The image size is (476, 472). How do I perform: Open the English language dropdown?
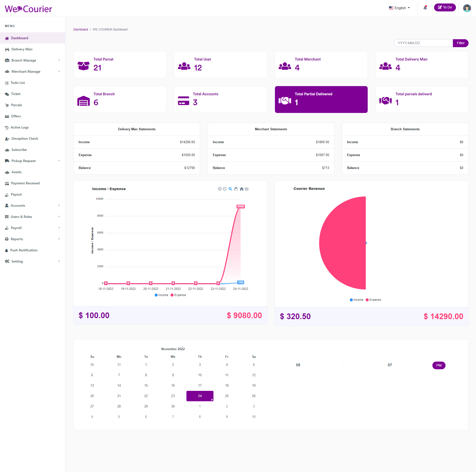pyautogui.click(x=399, y=8)
